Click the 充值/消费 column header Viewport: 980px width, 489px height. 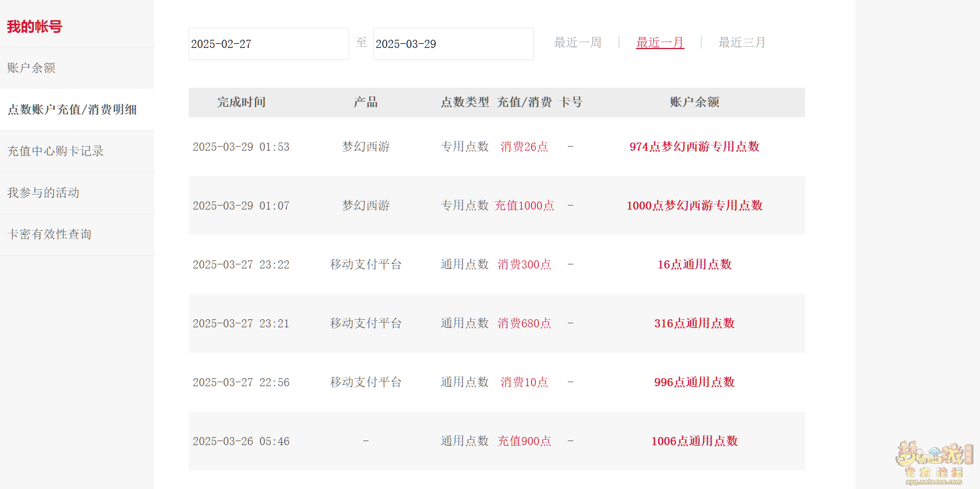pyautogui.click(x=525, y=102)
